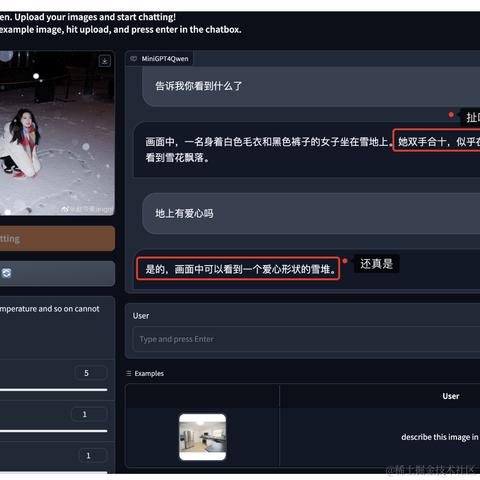Click the Examples list icon
This screenshot has width=480, height=480.
coord(129,373)
